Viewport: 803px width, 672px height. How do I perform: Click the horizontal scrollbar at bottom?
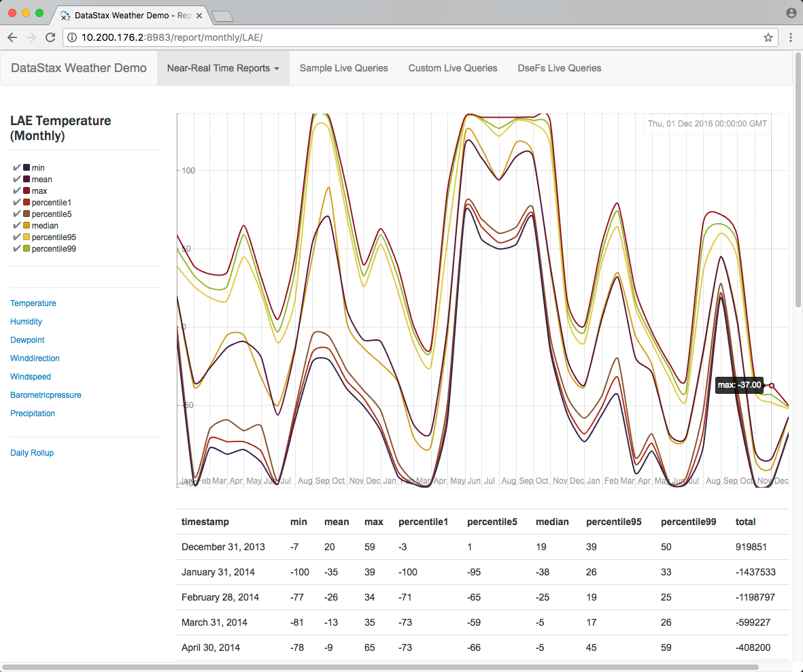tap(381, 667)
